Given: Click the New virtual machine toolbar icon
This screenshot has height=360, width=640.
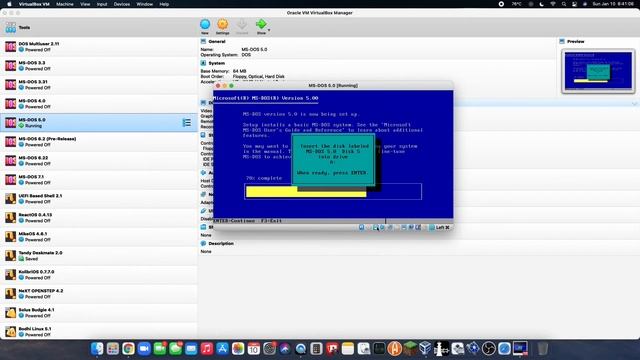Looking at the screenshot, I should [205, 24].
